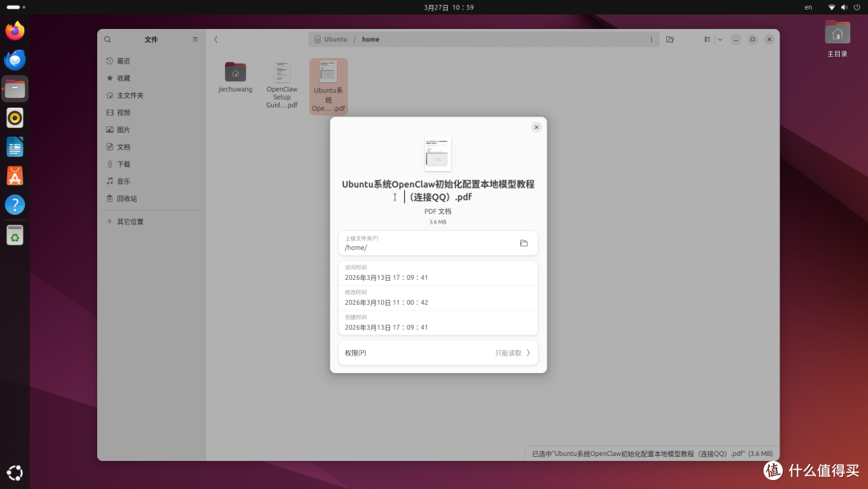Open 音乐 in the sidebar

(x=150, y=181)
